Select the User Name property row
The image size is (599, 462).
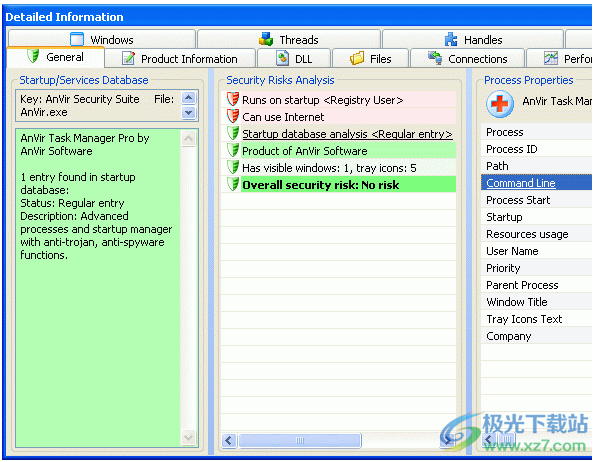(x=536, y=251)
